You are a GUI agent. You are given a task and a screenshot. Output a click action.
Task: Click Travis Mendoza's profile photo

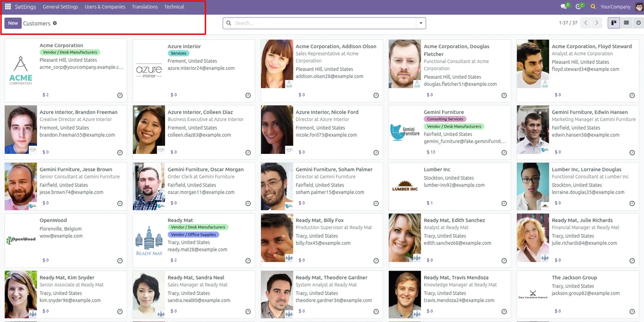click(405, 294)
